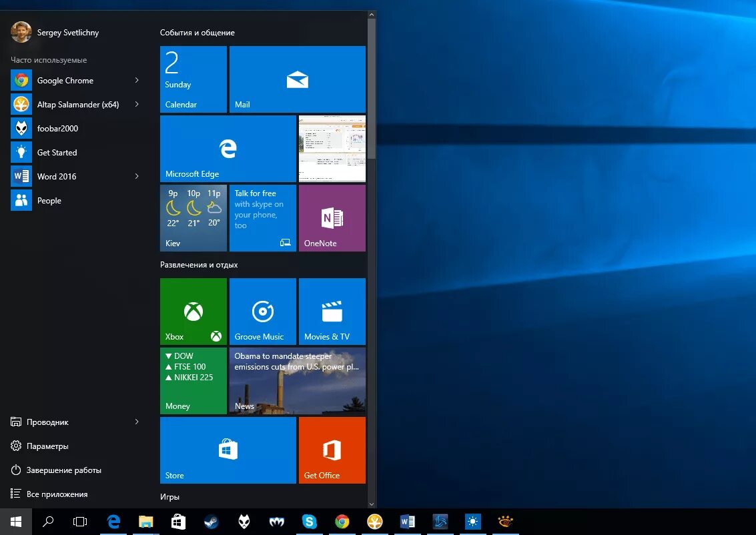756x535 pixels.
Task: Click the start menu scrollbar up arrow
Action: coord(371,15)
